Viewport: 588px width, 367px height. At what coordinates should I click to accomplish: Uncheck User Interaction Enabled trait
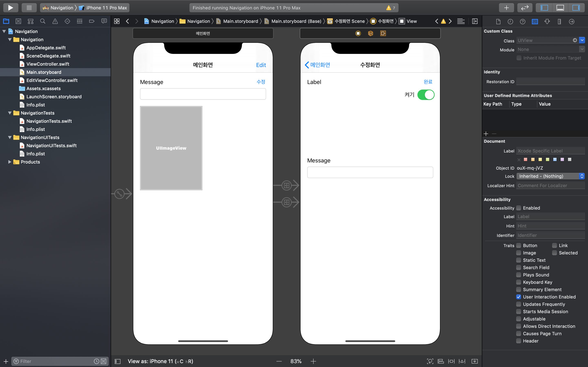[519, 297]
